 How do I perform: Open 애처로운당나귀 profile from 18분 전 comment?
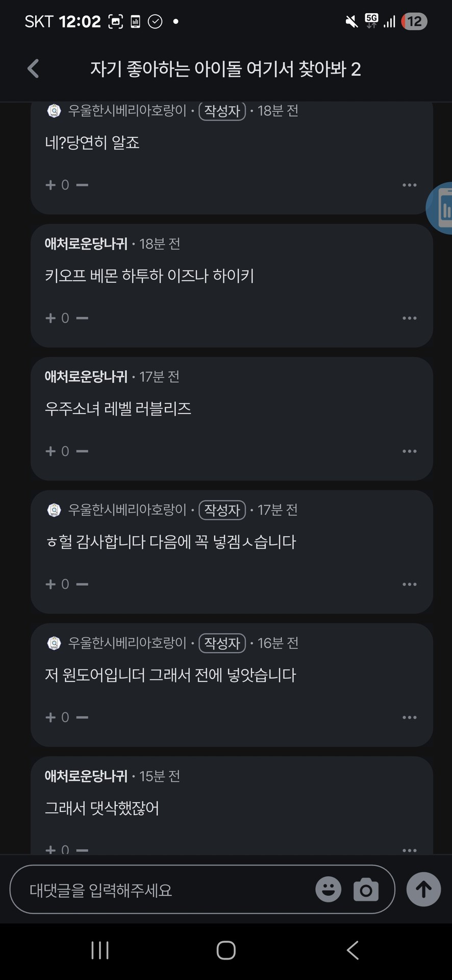86,244
